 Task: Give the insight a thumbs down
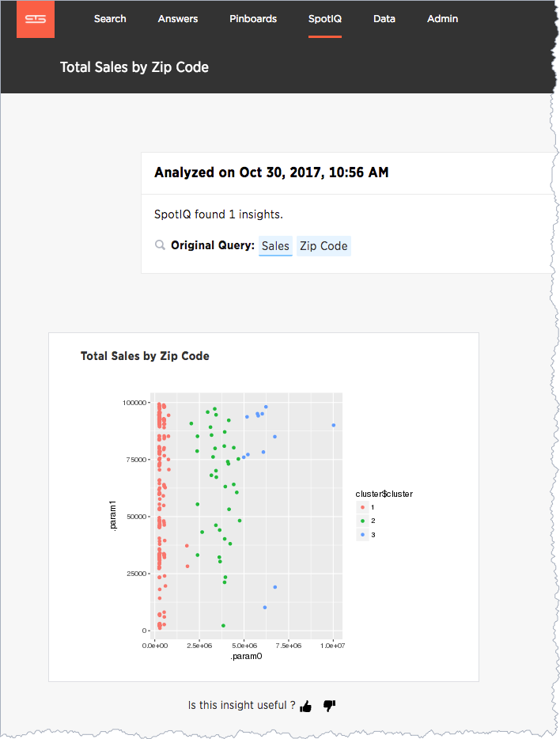coord(329,706)
